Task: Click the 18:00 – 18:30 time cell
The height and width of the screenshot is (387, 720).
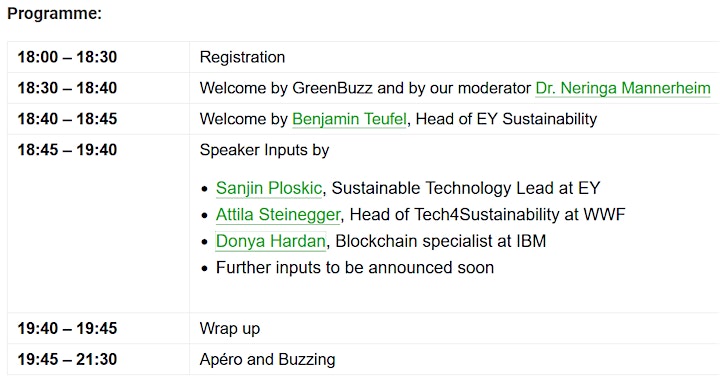Action: click(x=98, y=57)
